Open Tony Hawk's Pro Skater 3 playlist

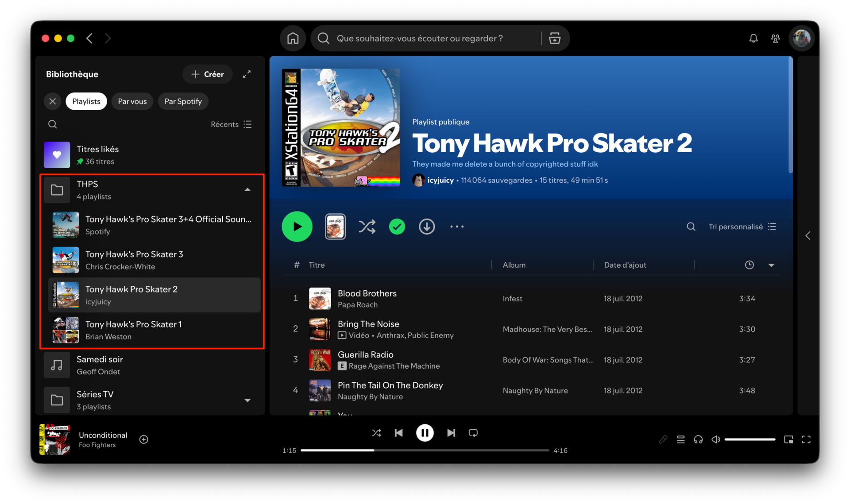[154, 260]
